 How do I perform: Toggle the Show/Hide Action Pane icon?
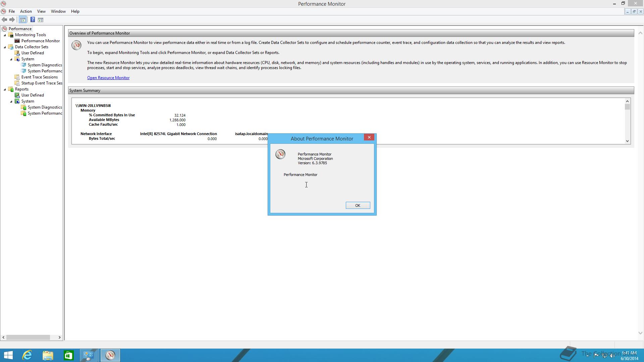click(x=41, y=20)
